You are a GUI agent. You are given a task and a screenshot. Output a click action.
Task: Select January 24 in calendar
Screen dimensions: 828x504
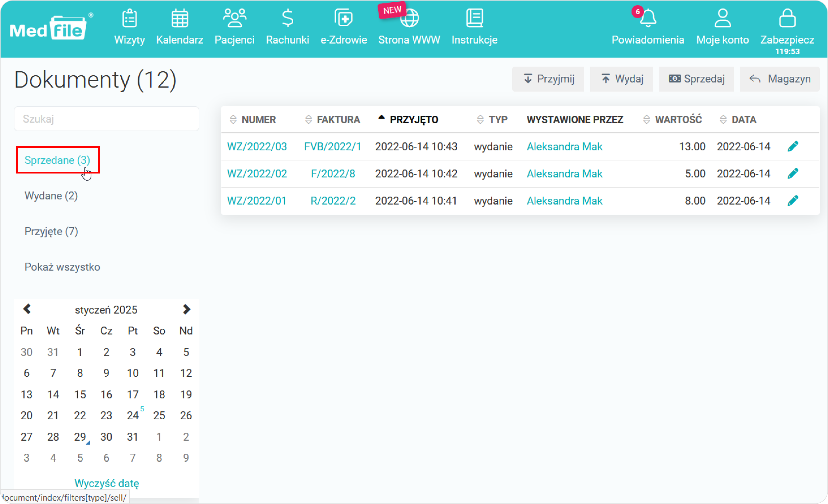tap(133, 416)
